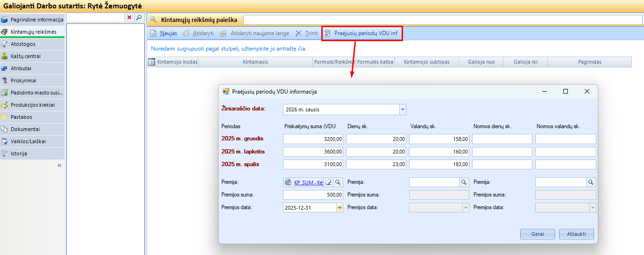Search first Premija with magnifier icon
The image size is (644, 255).
click(338, 182)
